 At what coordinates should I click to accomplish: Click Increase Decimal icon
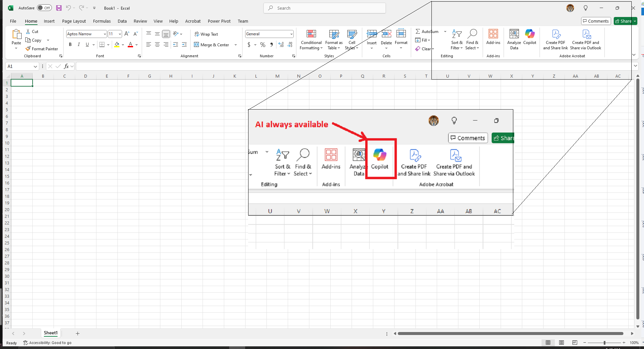point(281,45)
